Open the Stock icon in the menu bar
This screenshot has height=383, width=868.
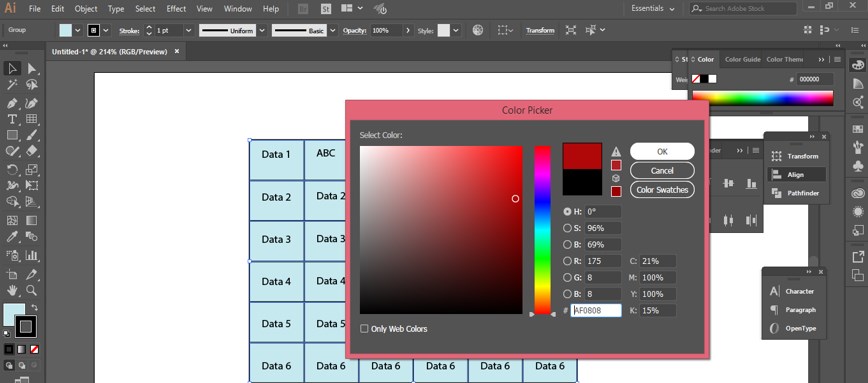pyautogui.click(x=326, y=9)
